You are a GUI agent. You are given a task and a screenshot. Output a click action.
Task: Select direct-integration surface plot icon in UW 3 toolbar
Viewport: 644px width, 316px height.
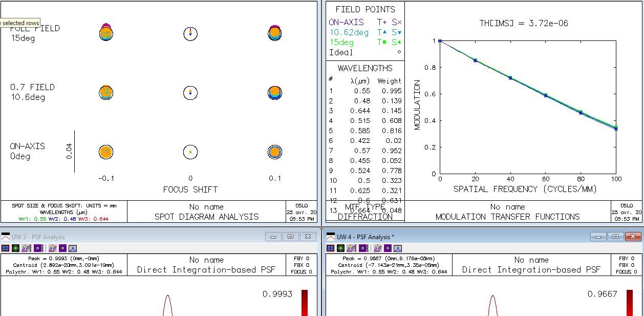52,248
